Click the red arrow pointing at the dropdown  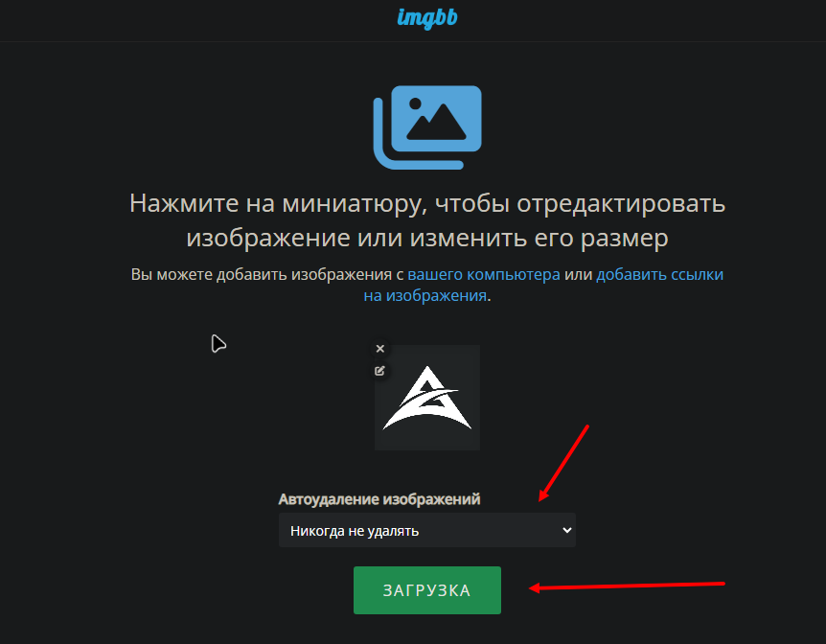pyautogui.click(x=563, y=463)
